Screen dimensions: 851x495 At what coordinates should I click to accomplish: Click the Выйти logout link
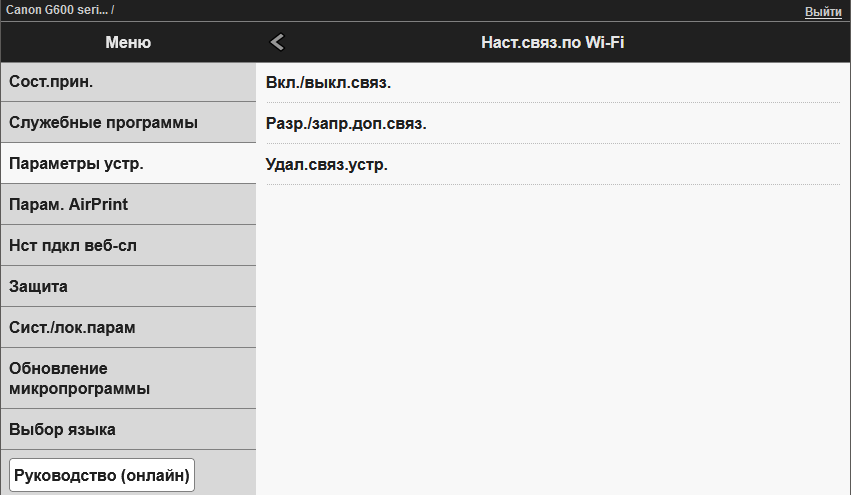tap(823, 11)
